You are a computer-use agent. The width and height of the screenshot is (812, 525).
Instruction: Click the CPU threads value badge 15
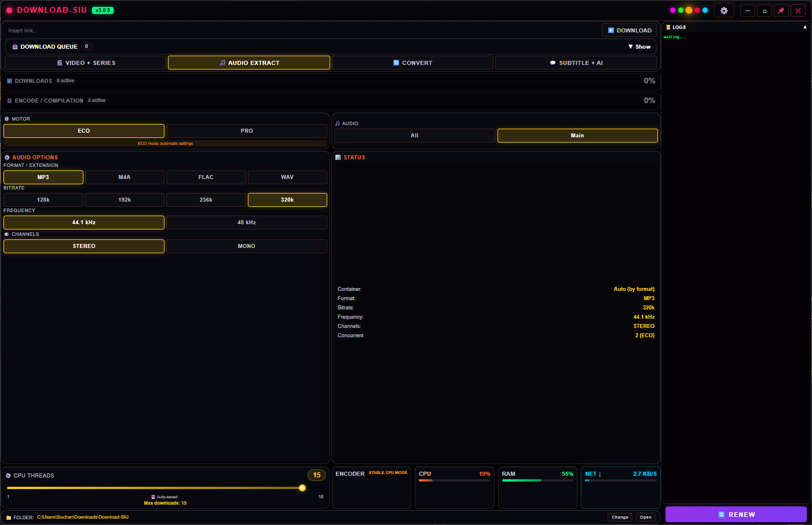317,475
